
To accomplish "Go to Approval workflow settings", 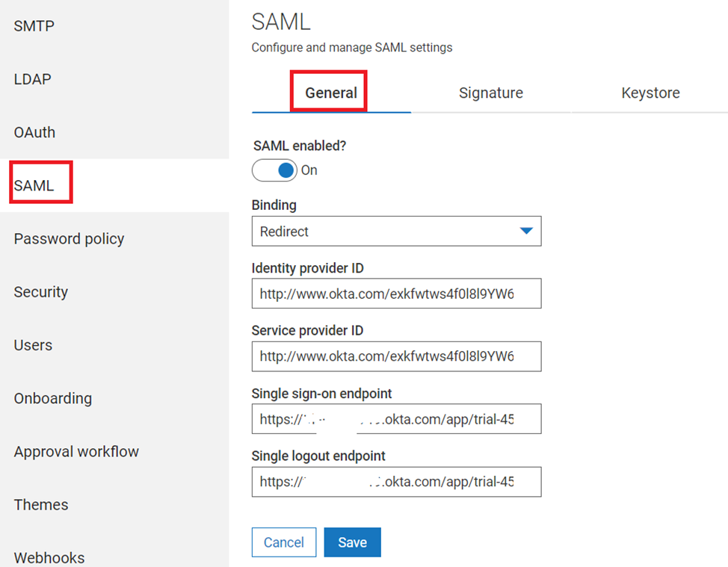I will (x=76, y=452).
